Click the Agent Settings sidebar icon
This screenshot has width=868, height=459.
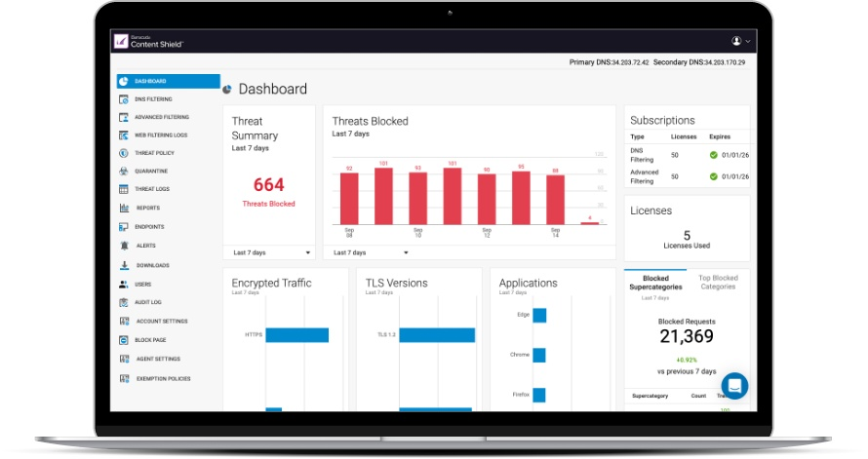(124, 359)
